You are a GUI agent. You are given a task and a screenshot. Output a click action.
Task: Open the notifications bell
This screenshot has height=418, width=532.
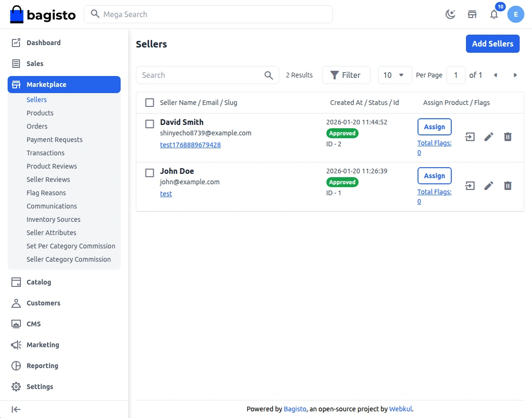click(494, 14)
